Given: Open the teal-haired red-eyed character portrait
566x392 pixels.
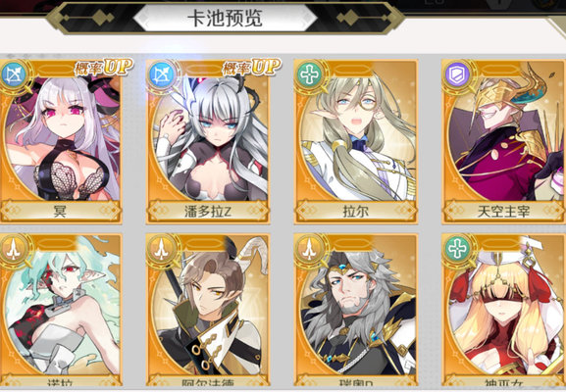Looking at the screenshot, I should tap(62, 310).
